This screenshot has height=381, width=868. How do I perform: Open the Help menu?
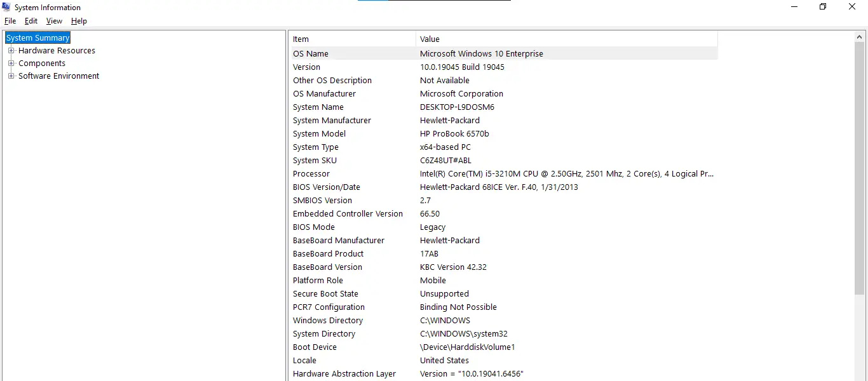pos(79,20)
